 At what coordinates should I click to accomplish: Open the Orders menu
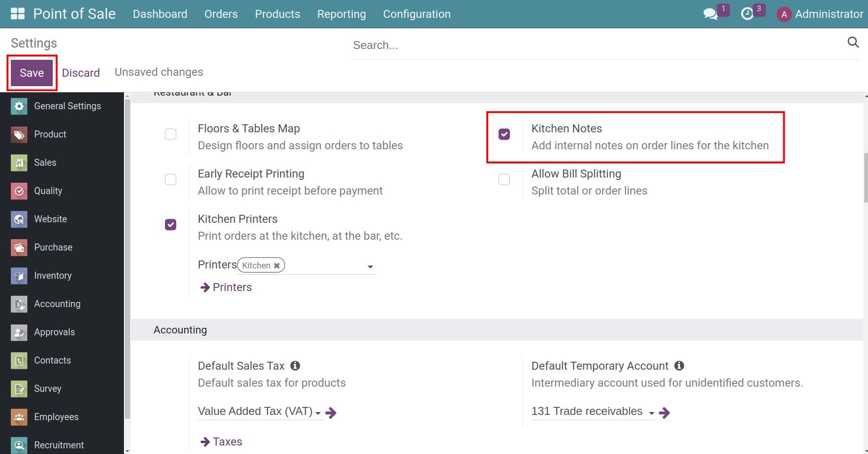coord(221,14)
